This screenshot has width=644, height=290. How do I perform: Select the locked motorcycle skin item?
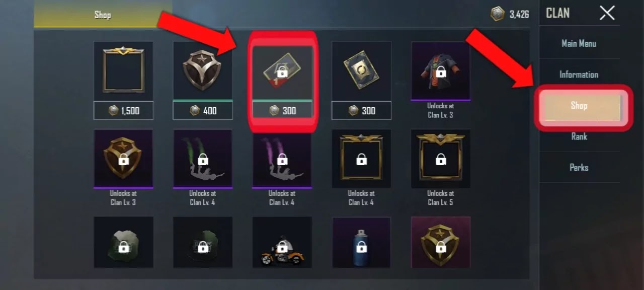tap(282, 242)
